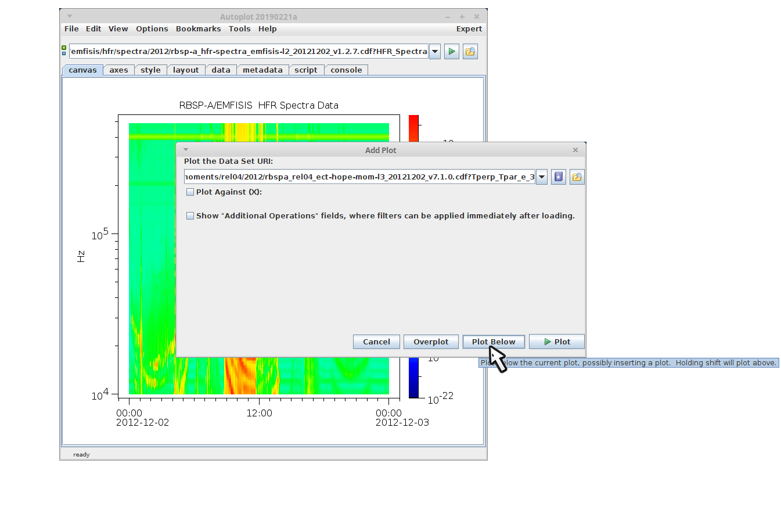The width and height of the screenshot is (781, 532).
Task: Open file browser icon in main toolbar
Action: [x=470, y=52]
